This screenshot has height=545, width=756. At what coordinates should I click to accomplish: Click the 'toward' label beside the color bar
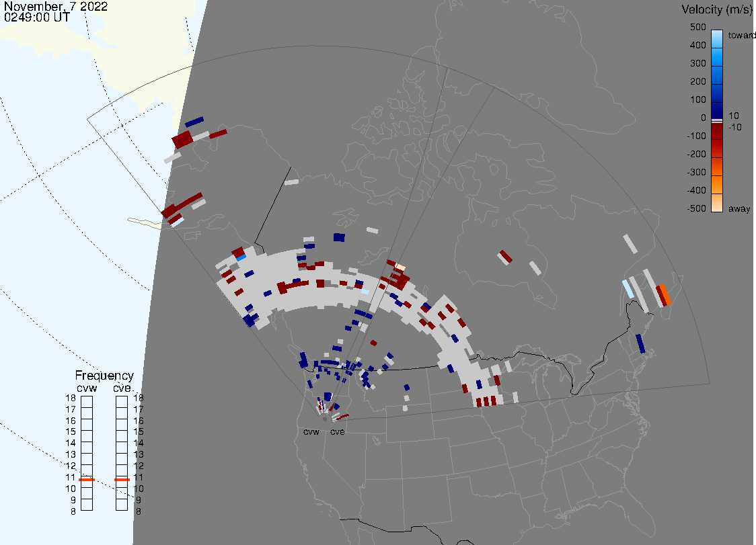pos(741,35)
